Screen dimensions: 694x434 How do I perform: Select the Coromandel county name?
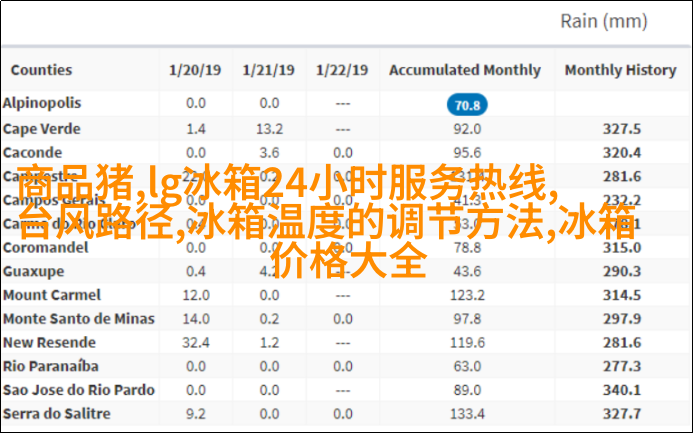click(x=46, y=247)
